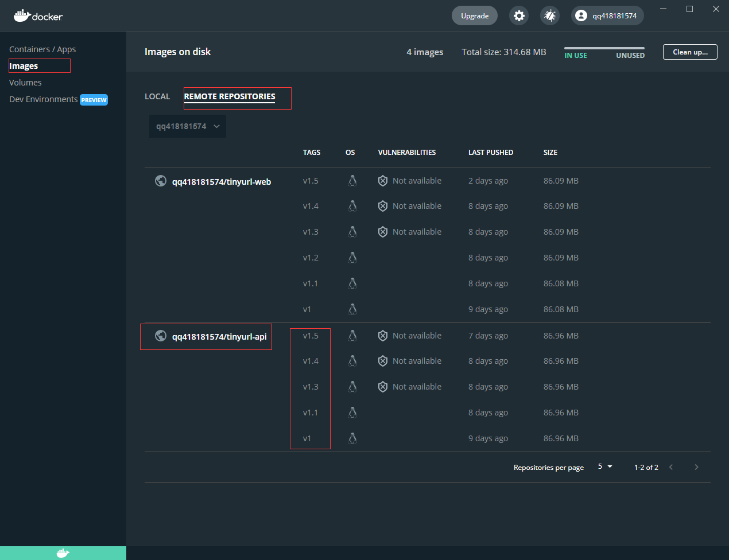Click Linux penguin icon for tinyurl-web v1
729x560 pixels.
352,309
